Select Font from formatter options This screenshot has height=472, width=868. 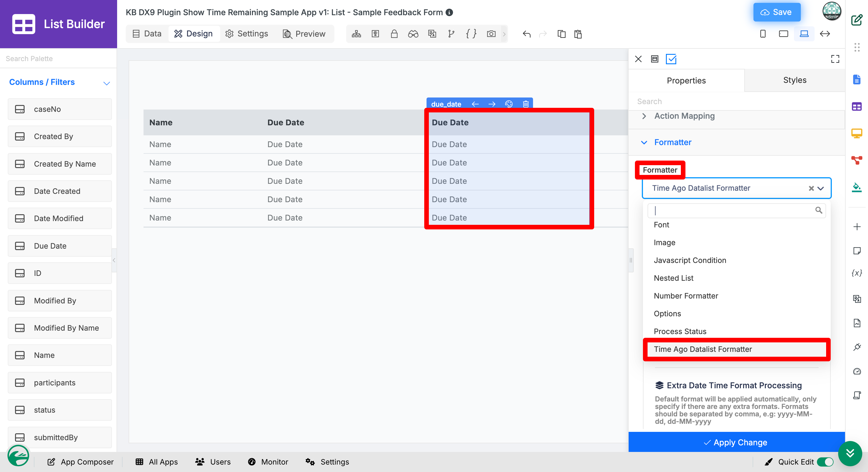click(x=737, y=225)
